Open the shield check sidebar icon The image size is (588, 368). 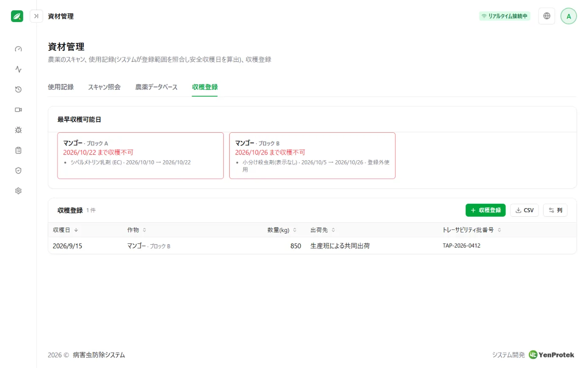tap(18, 170)
